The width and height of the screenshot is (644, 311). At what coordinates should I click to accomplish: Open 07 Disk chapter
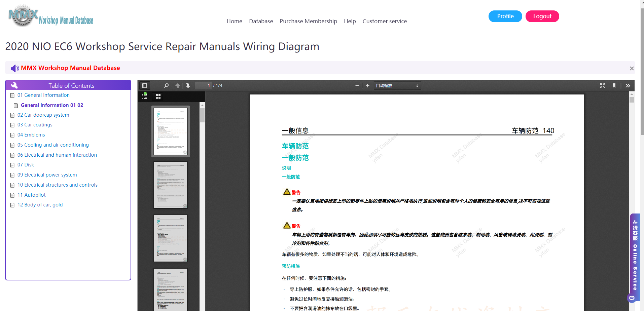click(26, 165)
